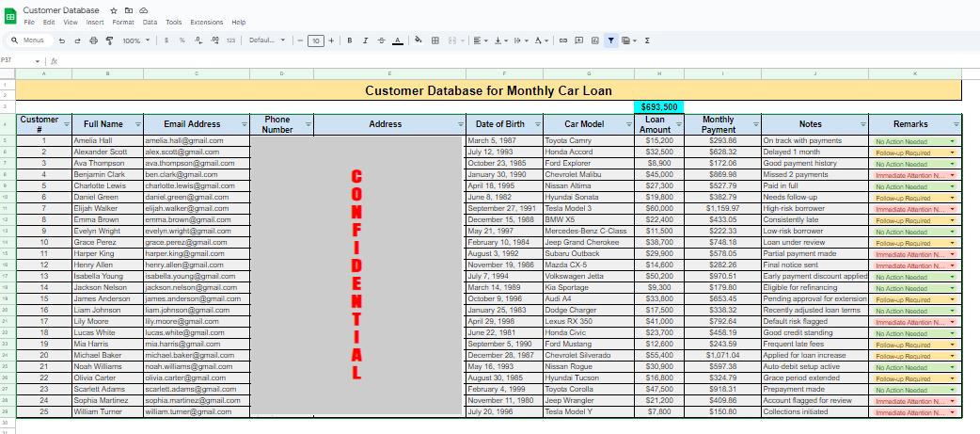Screen dimensions: 980x434
Task: Open text wrapping options
Action: coord(519,40)
